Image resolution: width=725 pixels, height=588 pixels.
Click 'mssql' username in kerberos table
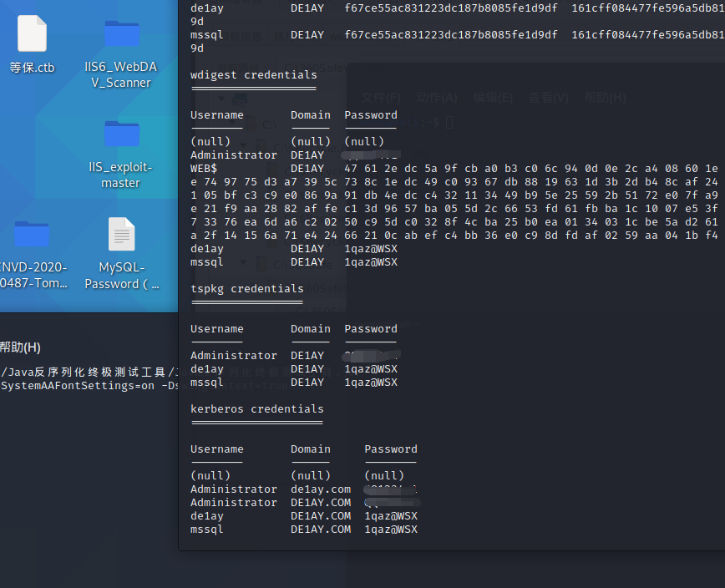207,530
